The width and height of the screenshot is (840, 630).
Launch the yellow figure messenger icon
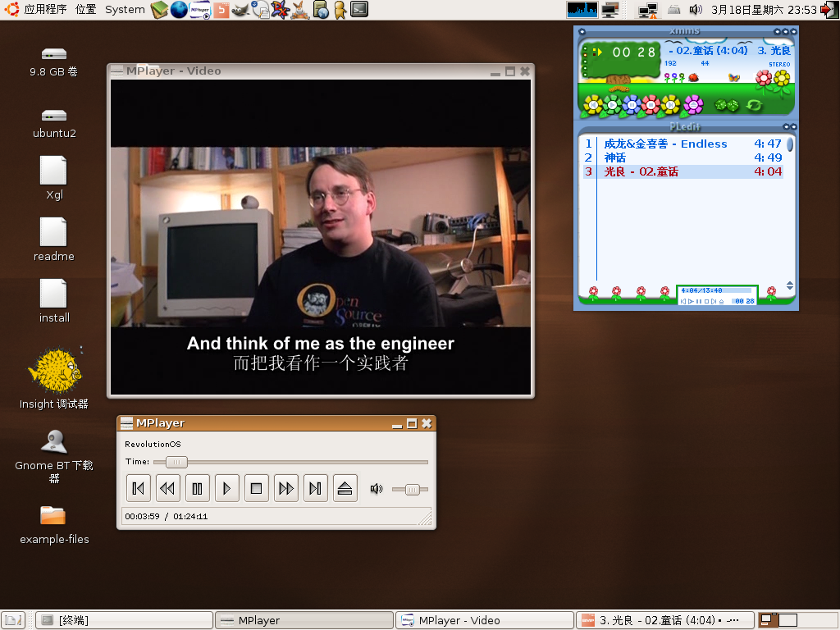pyautogui.click(x=340, y=10)
